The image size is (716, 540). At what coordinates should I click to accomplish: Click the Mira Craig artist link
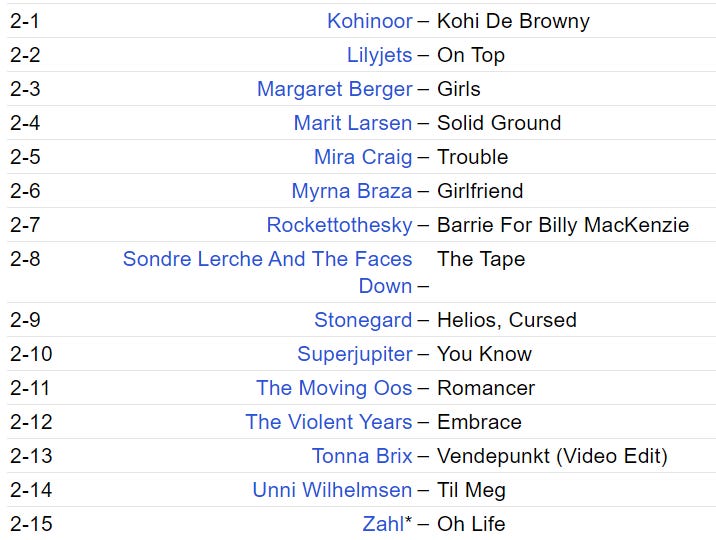point(362,157)
